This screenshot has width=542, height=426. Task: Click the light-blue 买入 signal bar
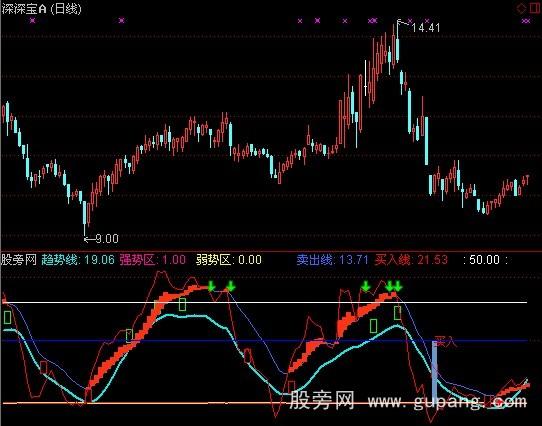coord(435,372)
